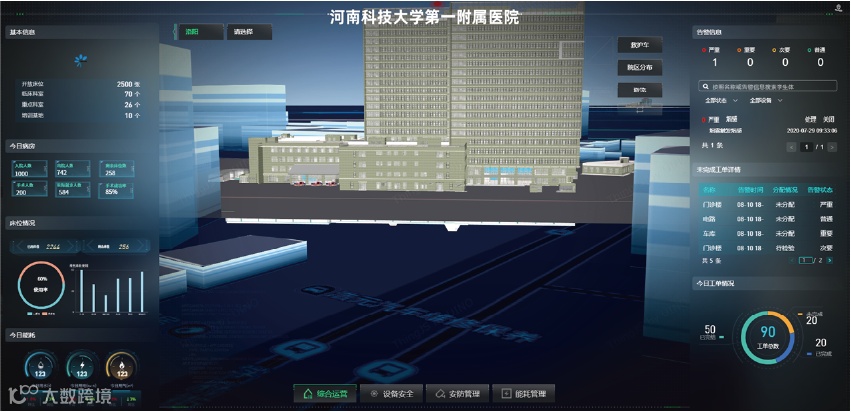Go to previous work order page
The height and width of the screenshot is (412, 851).
(x=793, y=261)
